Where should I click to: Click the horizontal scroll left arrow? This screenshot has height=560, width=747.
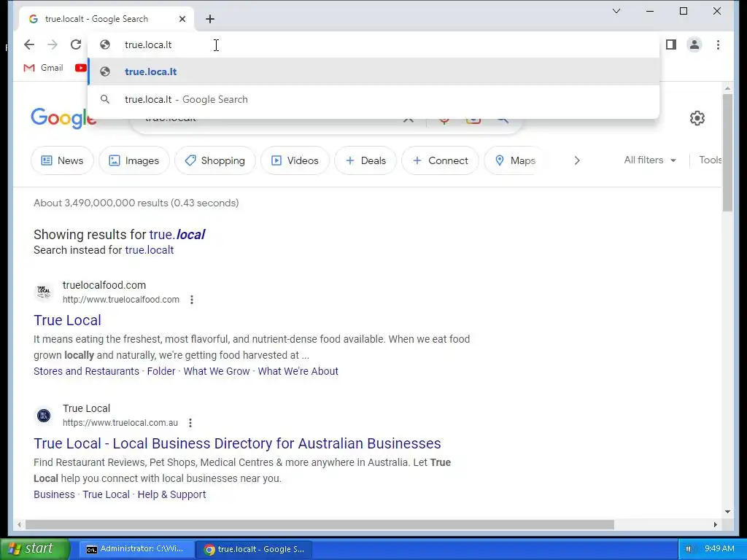point(18,525)
